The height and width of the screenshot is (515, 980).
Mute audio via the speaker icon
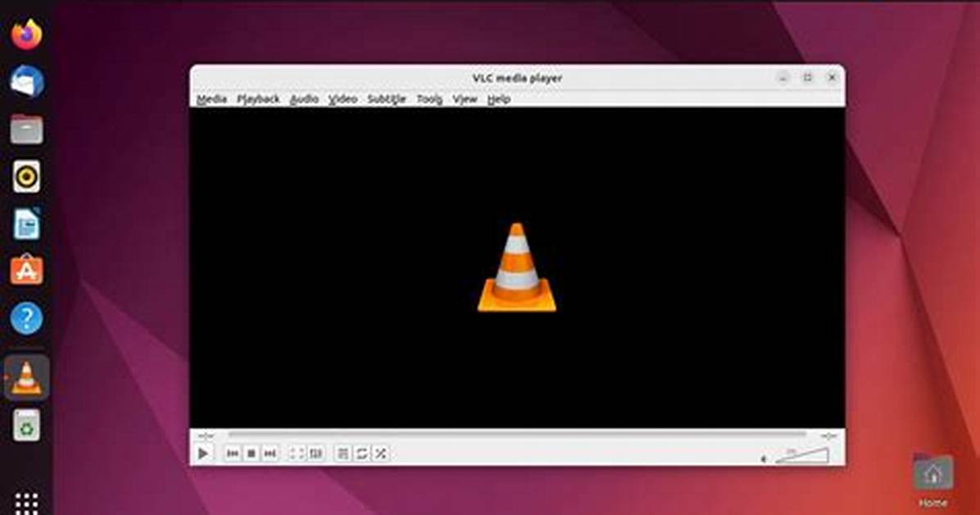764,458
